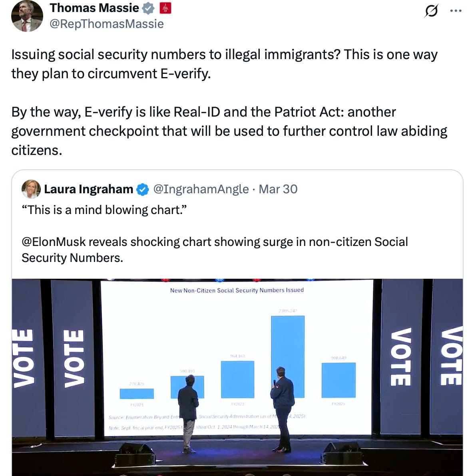Click the FY2025 bar in chart

click(x=339, y=380)
